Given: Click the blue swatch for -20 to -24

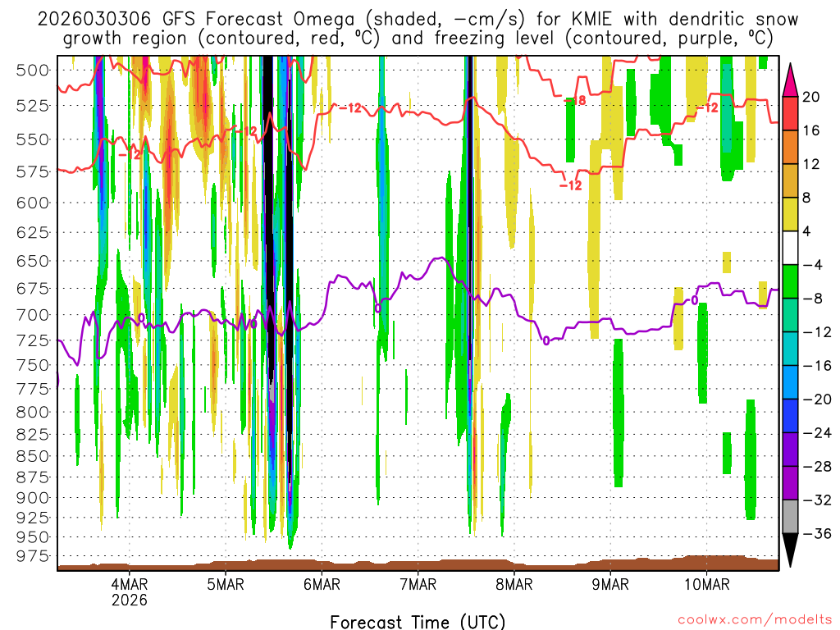Looking at the screenshot, I should pos(790,416).
